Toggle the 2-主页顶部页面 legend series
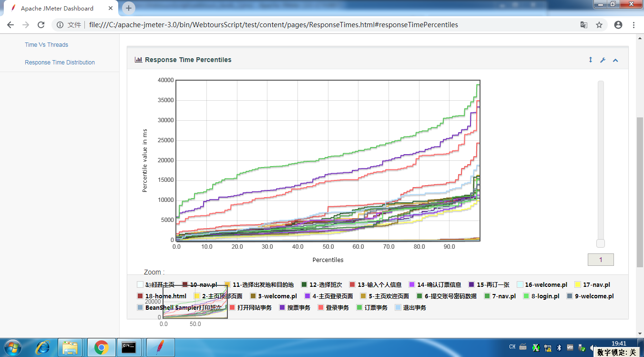This screenshot has width=644, height=357. point(218,296)
